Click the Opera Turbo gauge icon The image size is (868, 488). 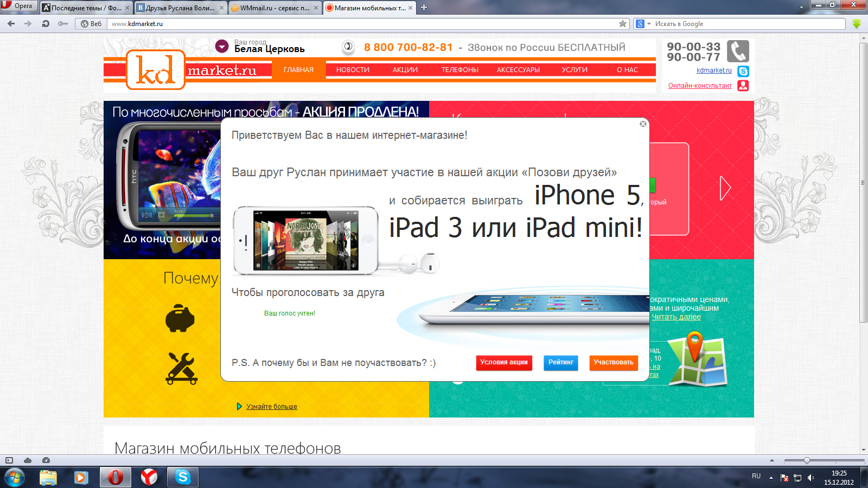pos(46,460)
